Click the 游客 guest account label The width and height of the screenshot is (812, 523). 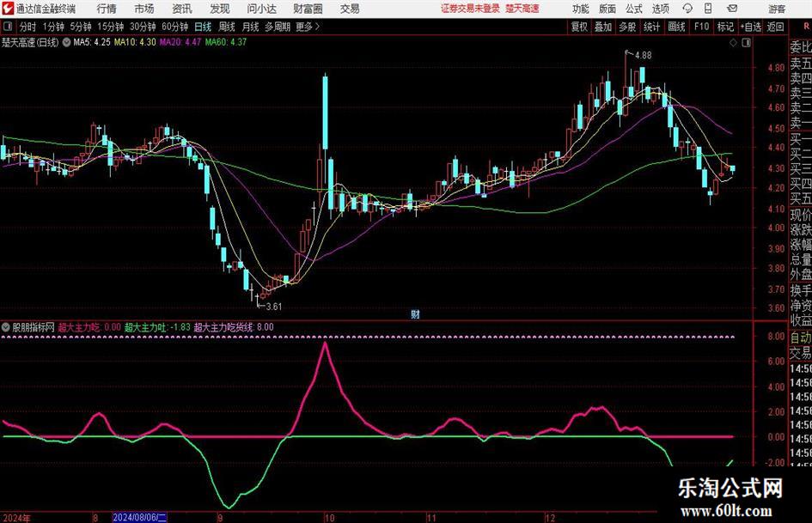(777, 9)
